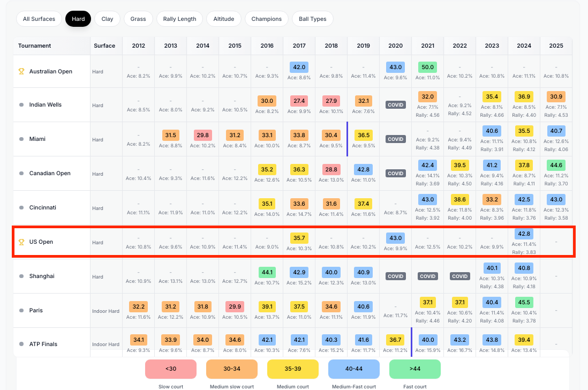Click US Open 2017 value 35.7

pyautogui.click(x=299, y=238)
